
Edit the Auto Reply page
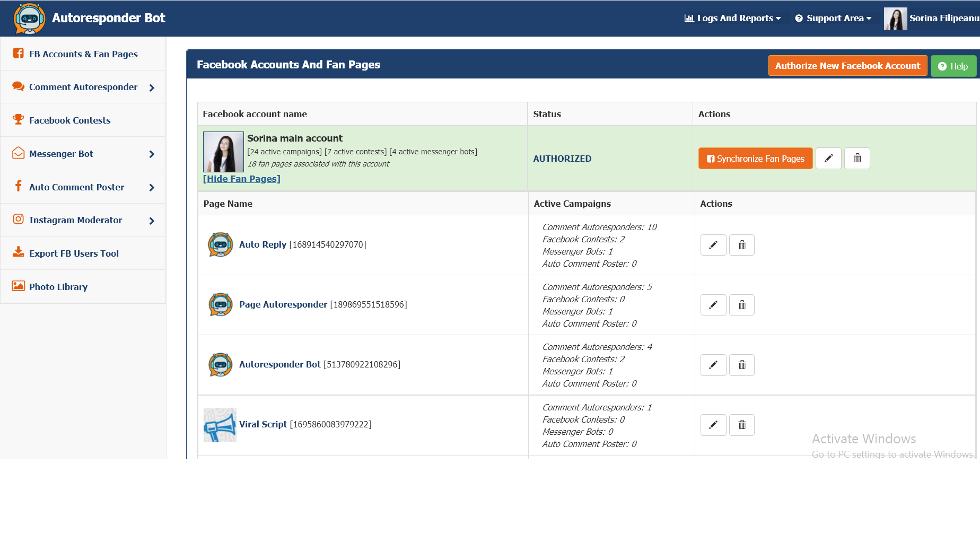pyautogui.click(x=713, y=245)
